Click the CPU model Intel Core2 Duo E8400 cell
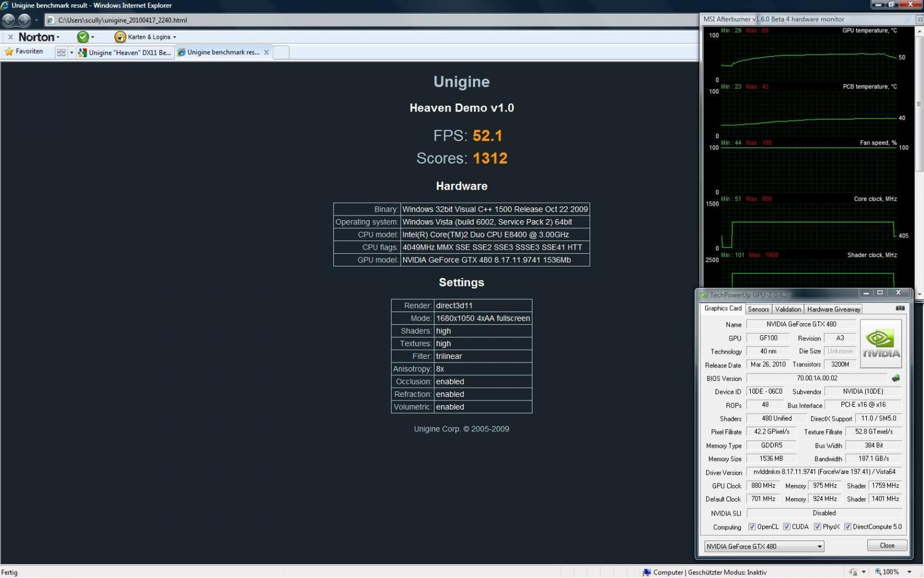This screenshot has width=924, height=578. pyautogui.click(x=495, y=235)
